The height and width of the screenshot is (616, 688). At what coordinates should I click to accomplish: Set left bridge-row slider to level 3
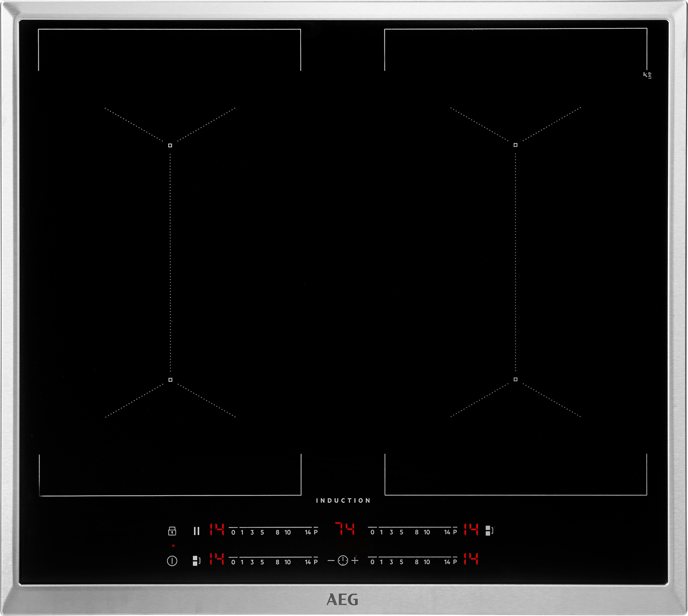[x=252, y=562]
